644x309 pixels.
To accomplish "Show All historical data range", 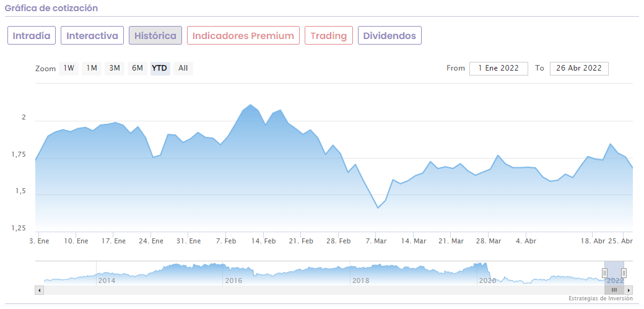I will point(183,68).
